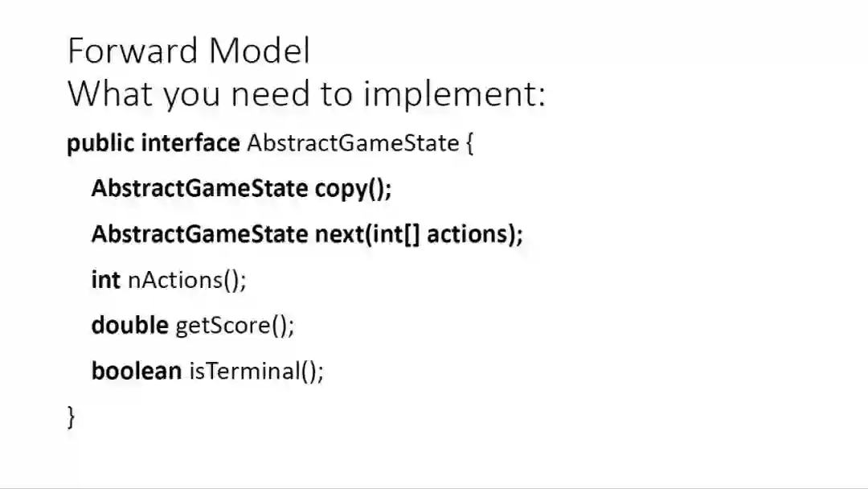Click the bold "double" keyword
Image resolution: width=868 pixels, height=489 pixels.
pyautogui.click(x=129, y=325)
